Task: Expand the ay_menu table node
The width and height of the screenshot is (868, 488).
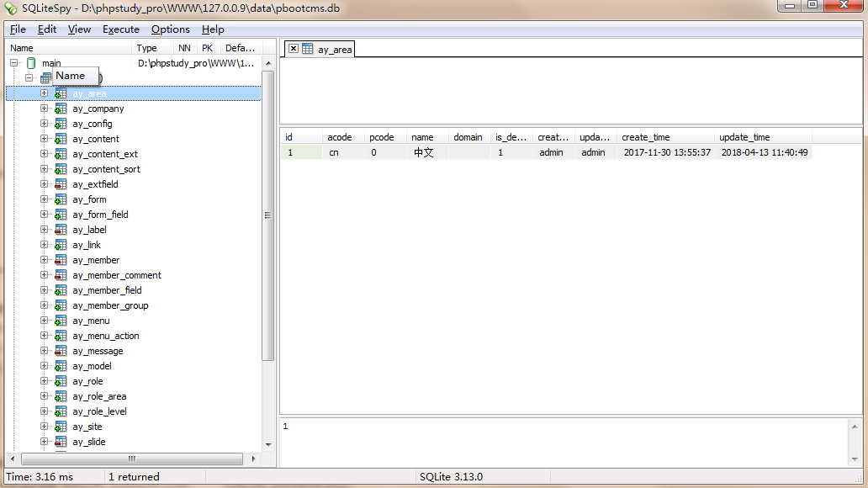Action: (45, 321)
